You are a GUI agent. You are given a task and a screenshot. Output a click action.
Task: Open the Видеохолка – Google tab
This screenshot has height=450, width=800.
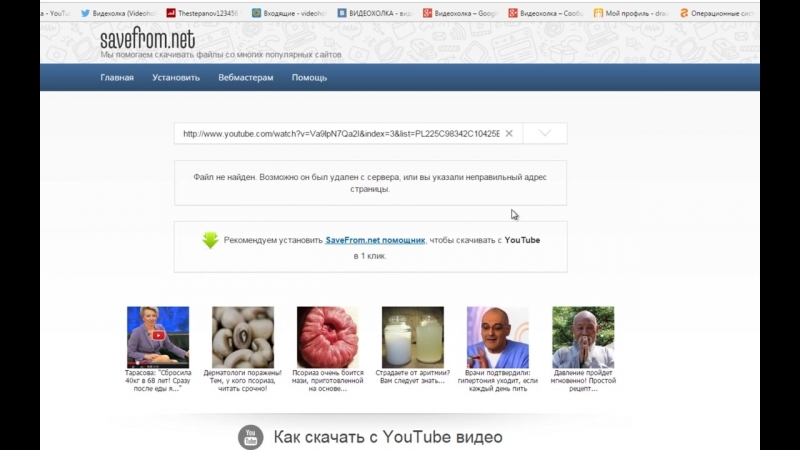(x=460, y=13)
